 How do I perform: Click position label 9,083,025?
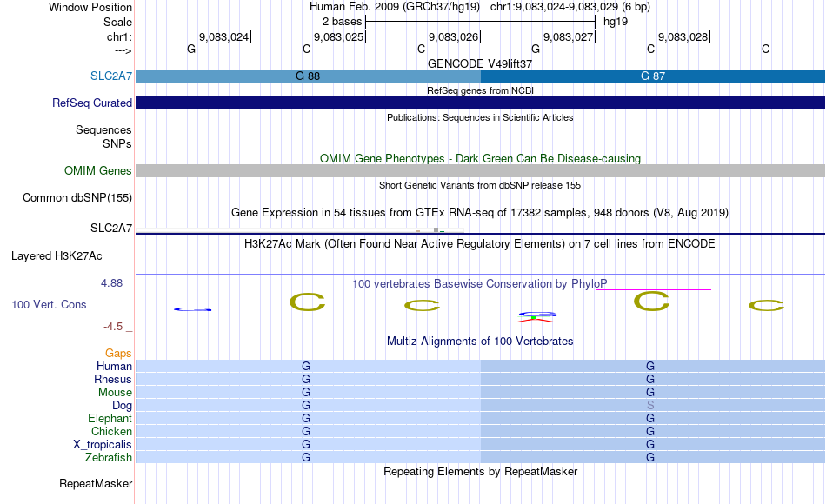(x=339, y=36)
